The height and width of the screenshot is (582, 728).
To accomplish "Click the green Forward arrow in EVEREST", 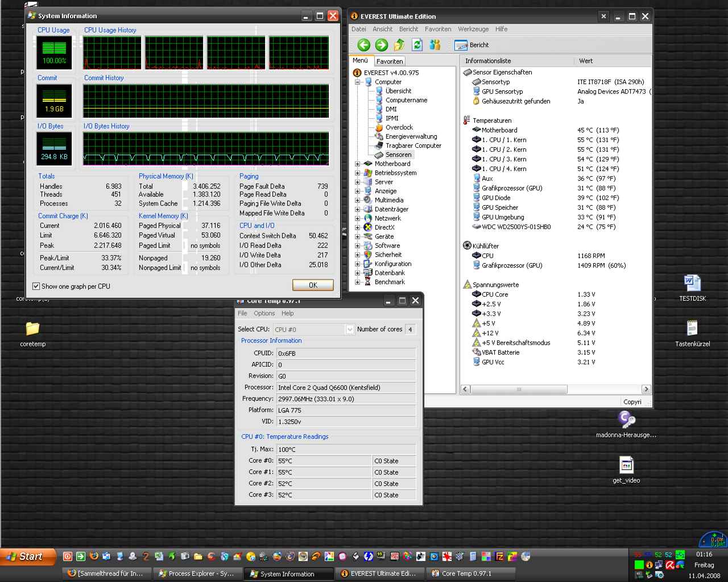I will tap(382, 45).
